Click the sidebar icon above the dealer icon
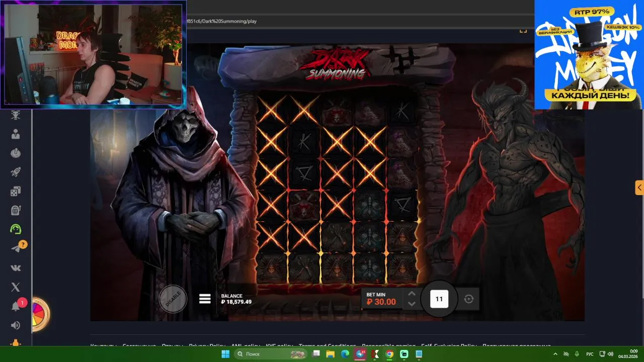This screenshot has height=362, width=644. tap(16, 115)
